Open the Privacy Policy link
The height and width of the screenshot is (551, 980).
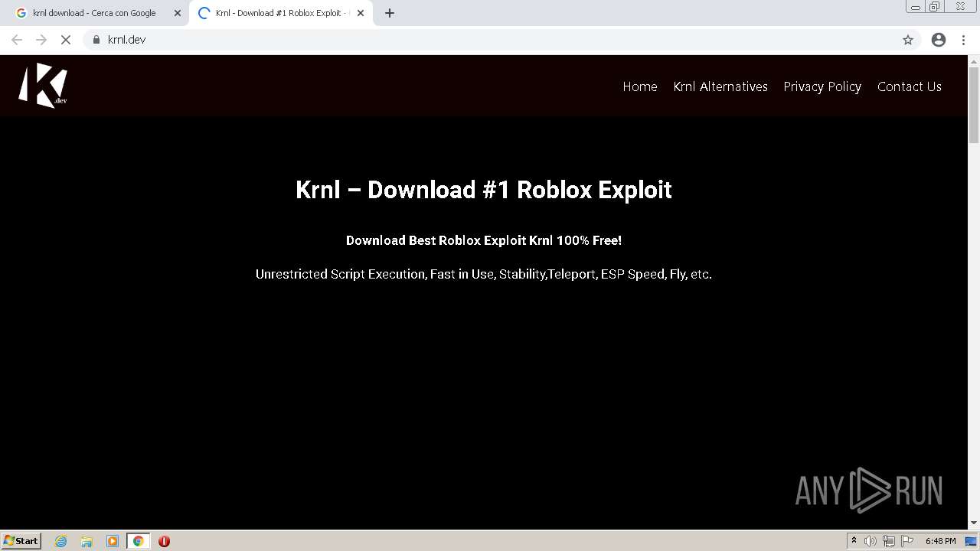[822, 86]
